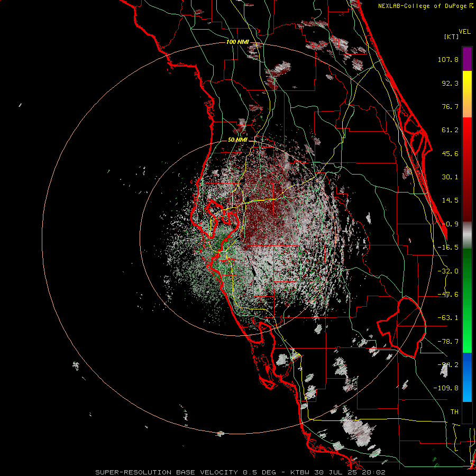This screenshot has height=476, width=476.
Task: Click the KTBW 30 JUL 25 20:02 timestamp
Action: [338, 472]
